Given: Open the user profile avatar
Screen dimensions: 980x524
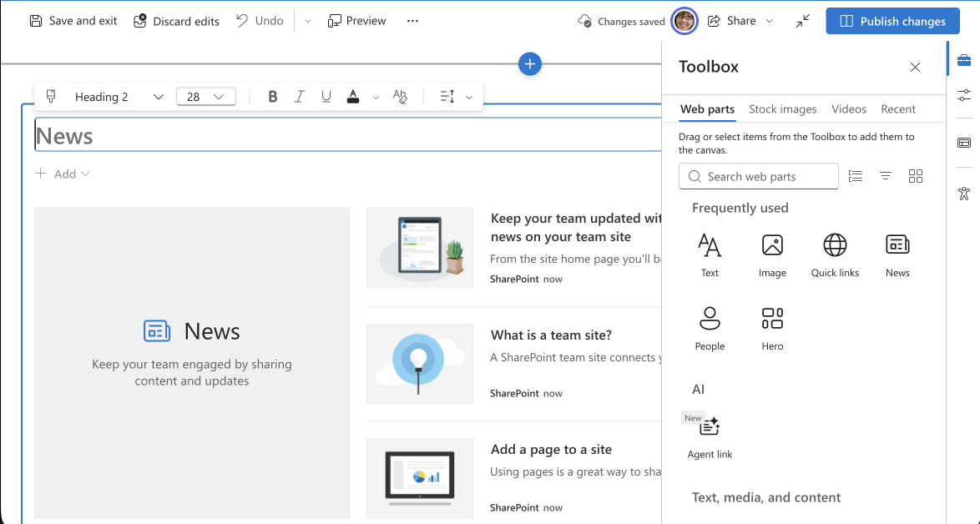Looking at the screenshot, I should (684, 21).
